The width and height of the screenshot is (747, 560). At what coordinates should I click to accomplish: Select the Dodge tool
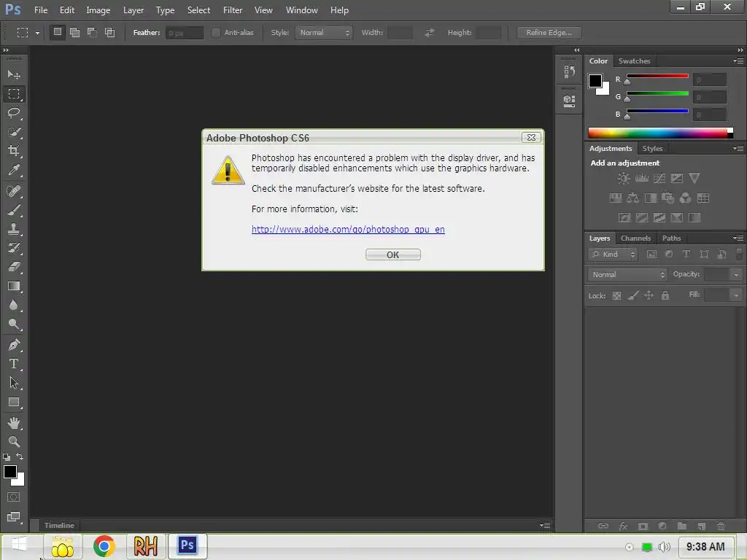coord(14,324)
